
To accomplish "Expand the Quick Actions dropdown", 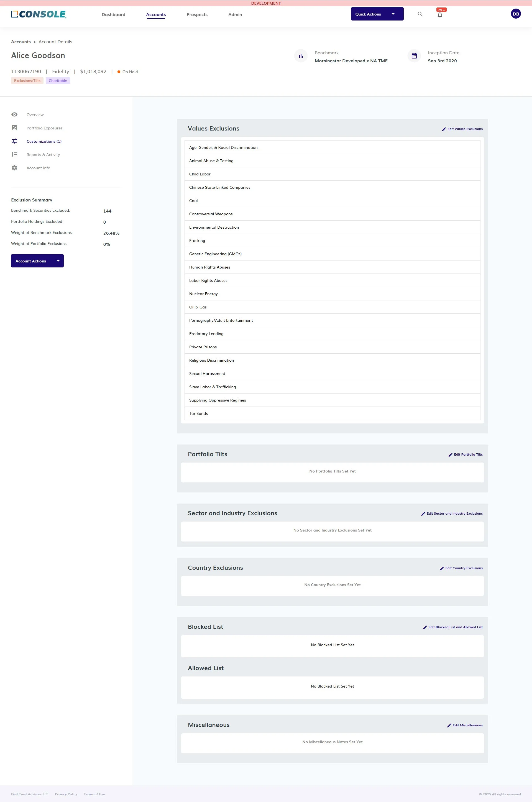I will (377, 14).
